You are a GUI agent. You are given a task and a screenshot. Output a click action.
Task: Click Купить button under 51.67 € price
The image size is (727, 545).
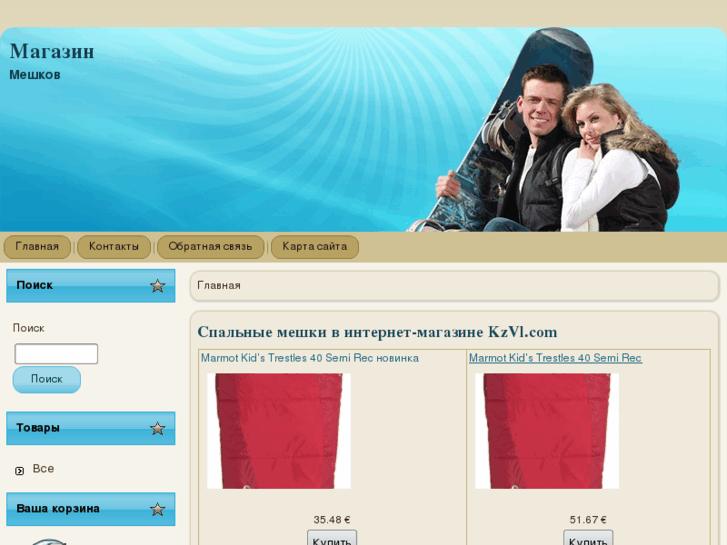(588, 538)
